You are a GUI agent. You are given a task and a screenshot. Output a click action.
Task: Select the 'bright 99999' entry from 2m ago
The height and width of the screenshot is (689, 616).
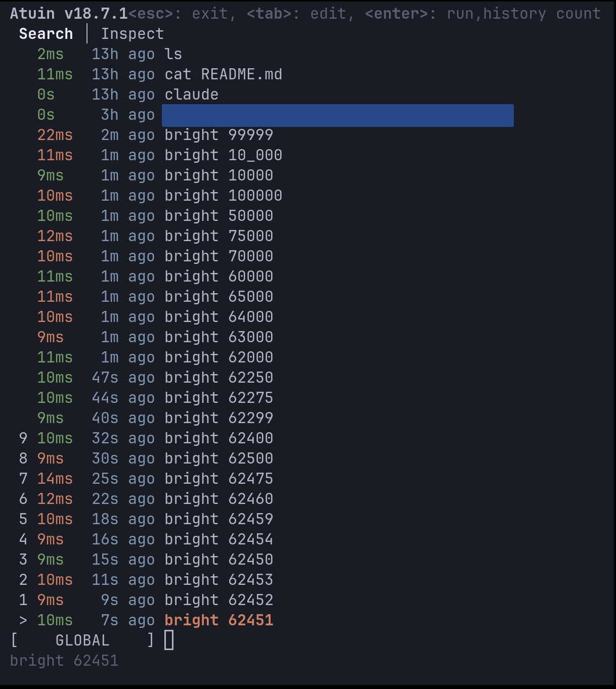[218, 134]
